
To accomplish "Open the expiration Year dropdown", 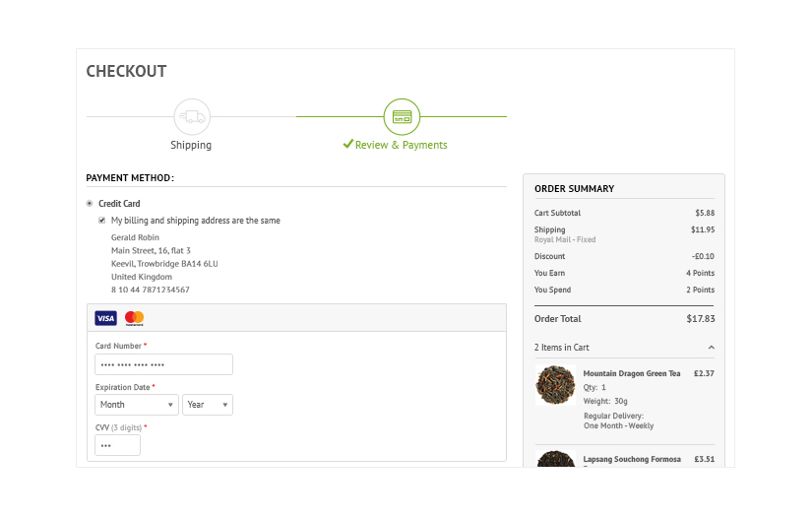I will pyautogui.click(x=208, y=405).
